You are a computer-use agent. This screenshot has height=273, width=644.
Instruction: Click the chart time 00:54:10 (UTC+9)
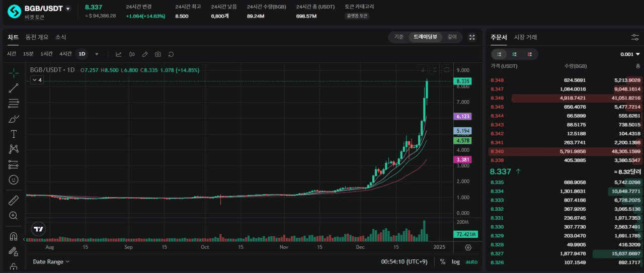405,261
